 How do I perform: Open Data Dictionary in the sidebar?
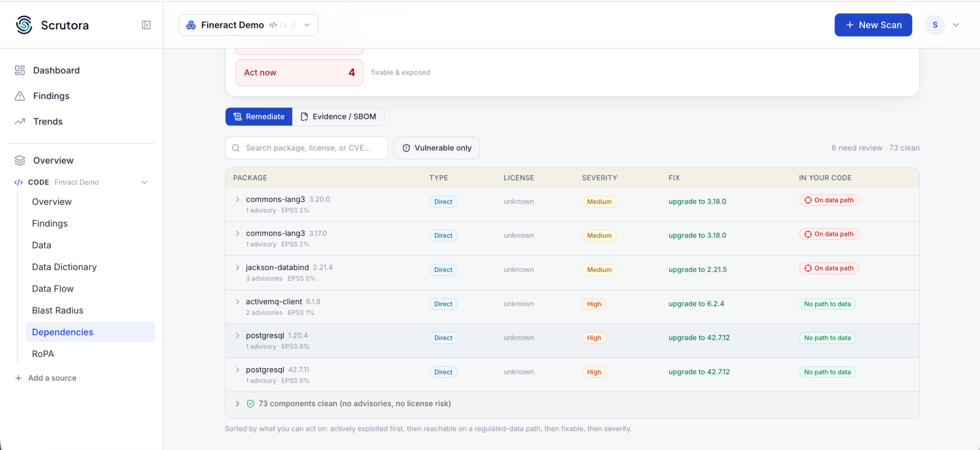tap(64, 267)
